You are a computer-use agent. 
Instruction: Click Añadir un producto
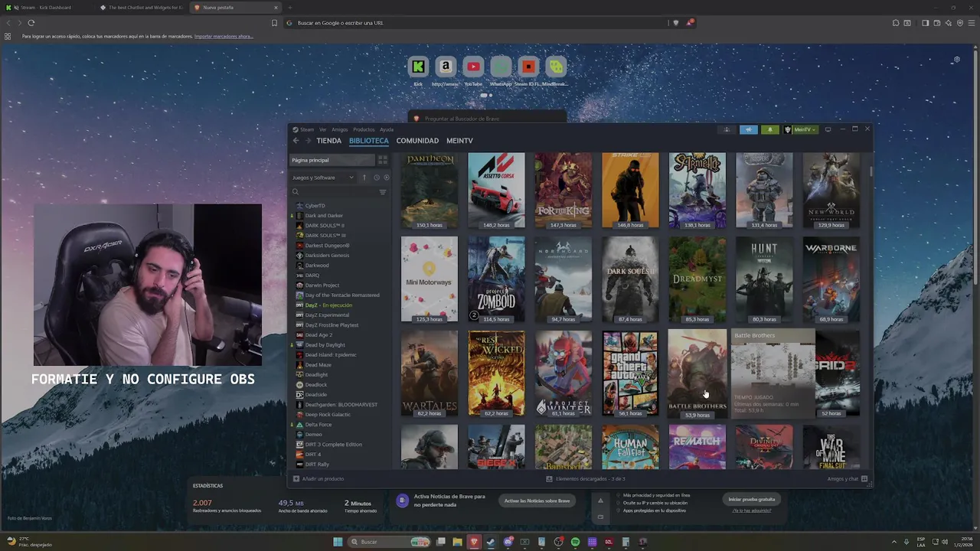pyautogui.click(x=318, y=479)
